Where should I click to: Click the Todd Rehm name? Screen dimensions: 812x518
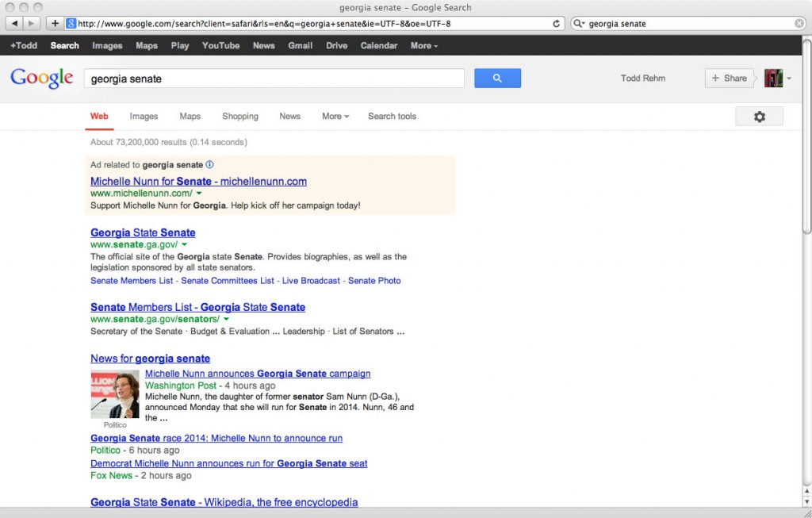click(x=643, y=79)
